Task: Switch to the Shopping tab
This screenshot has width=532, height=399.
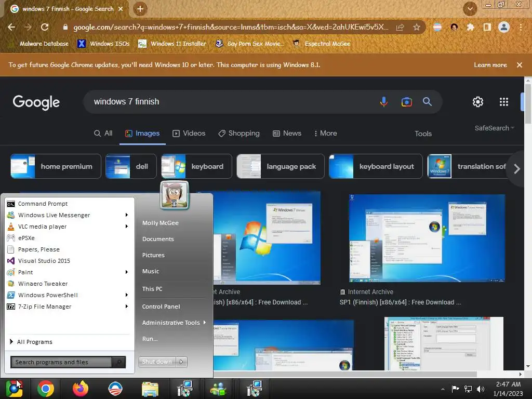Action: tap(239, 134)
